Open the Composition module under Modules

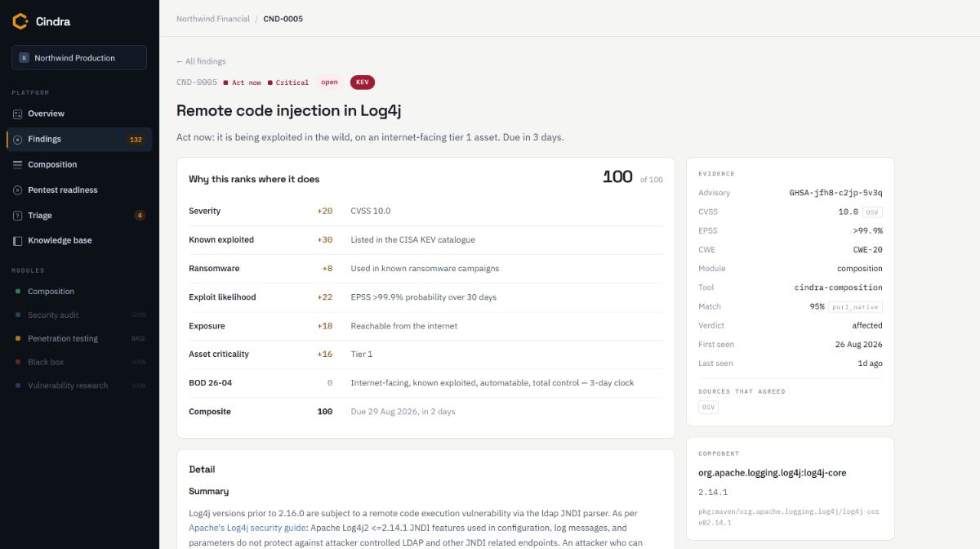pyautogui.click(x=51, y=291)
